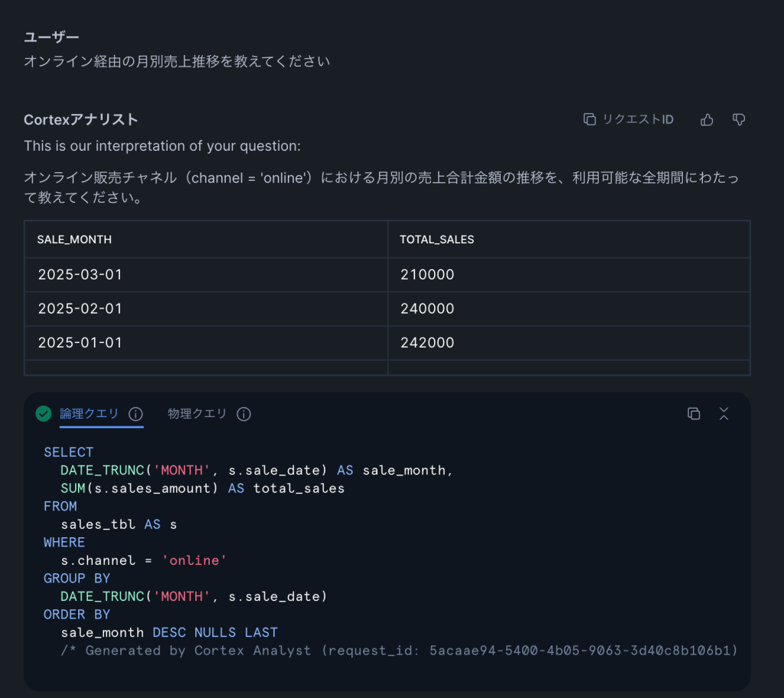Click the user question about オンライン経由 sales
This screenshot has width=784, height=698.
tap(177, 61)
